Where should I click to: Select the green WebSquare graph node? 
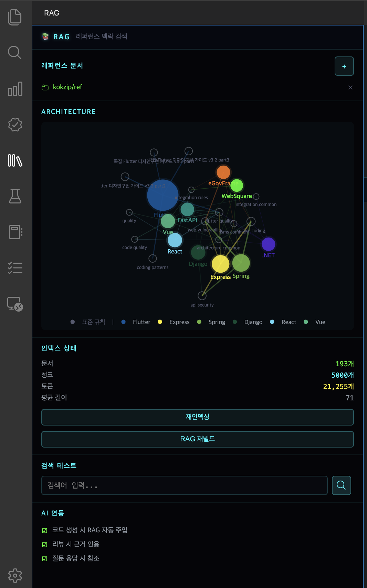tap(237, 186)
